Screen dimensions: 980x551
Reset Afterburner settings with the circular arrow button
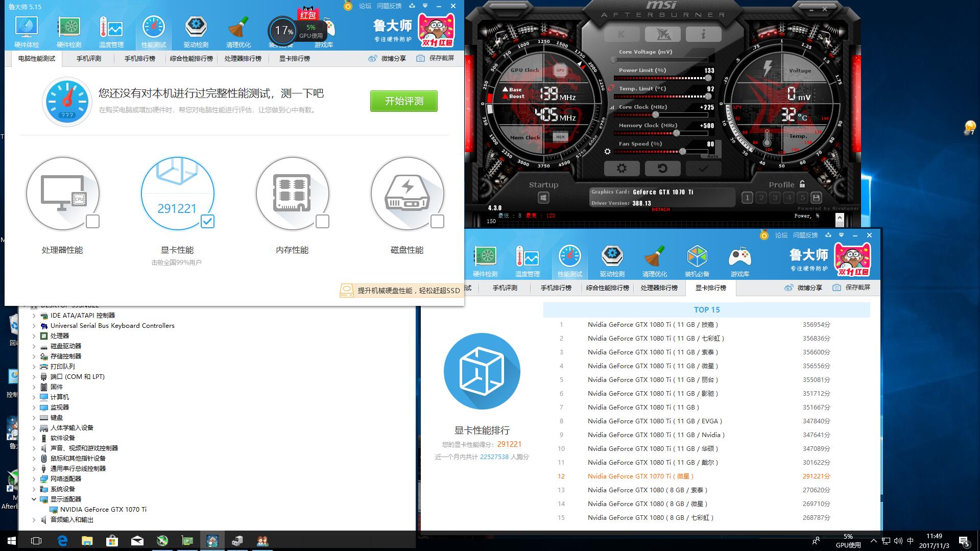tap(662, 168)
